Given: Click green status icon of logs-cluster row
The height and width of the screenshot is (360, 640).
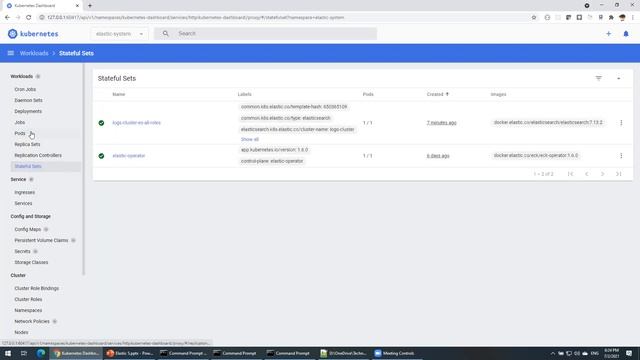Looking at the screenshot, I should tap(101, 123).
